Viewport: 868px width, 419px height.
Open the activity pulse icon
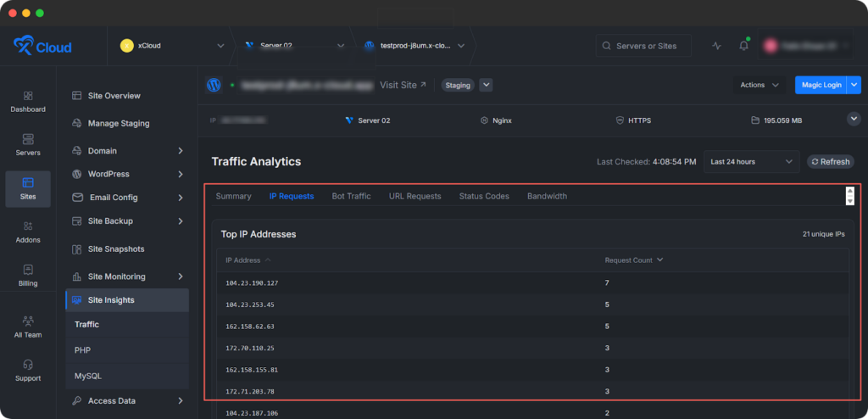(x=716, y=46)
